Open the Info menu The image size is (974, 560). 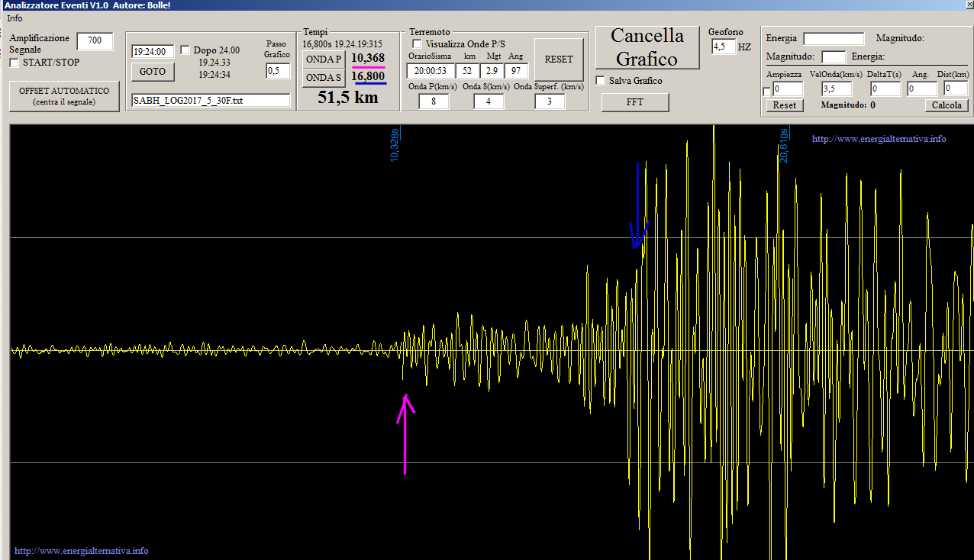[x=15, y=18]
